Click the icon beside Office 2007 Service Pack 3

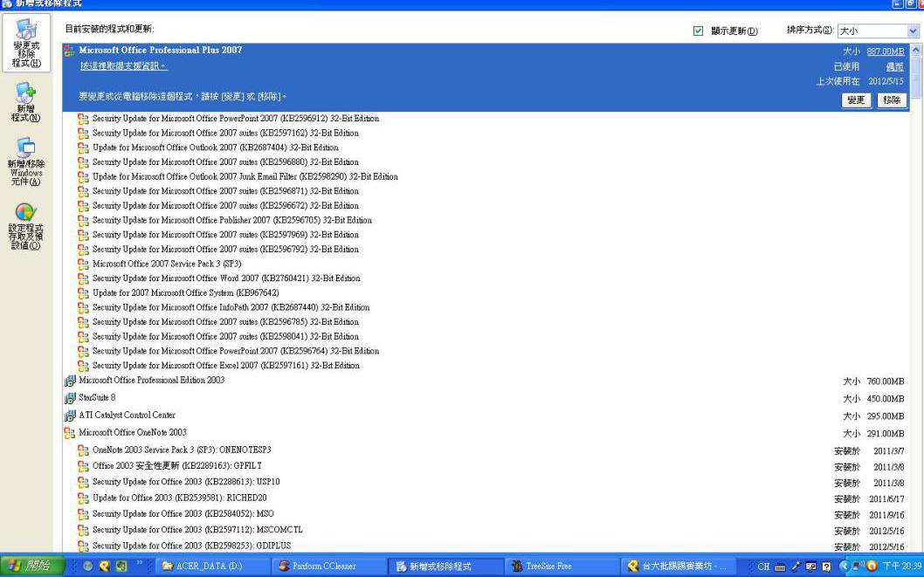pyautogui.click(x=83, y=264)
